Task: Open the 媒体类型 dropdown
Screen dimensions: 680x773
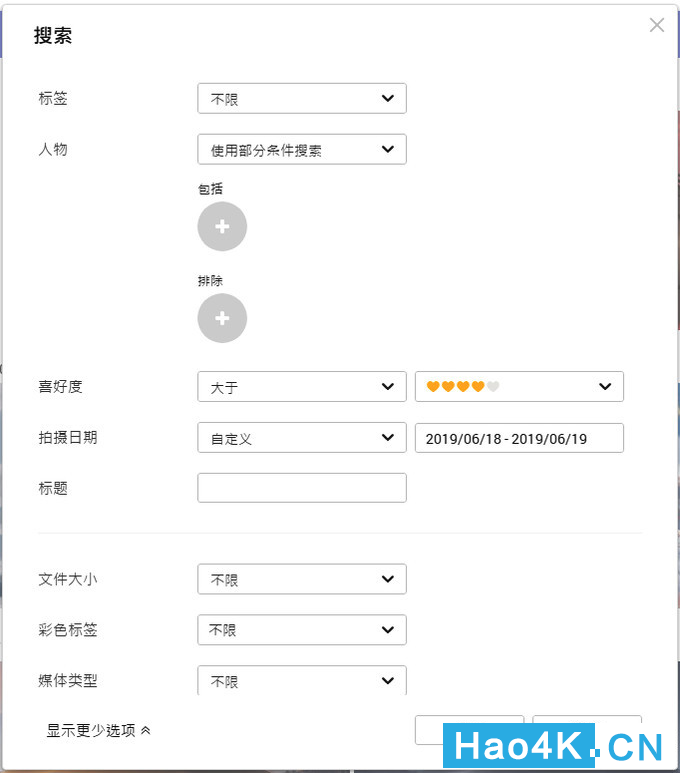Action: pos(302,680)
